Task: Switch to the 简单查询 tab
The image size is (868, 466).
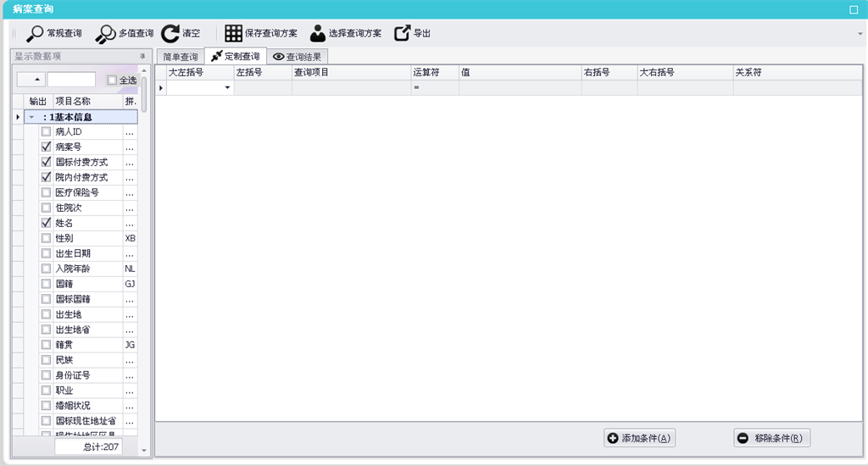Action: pos(180,57)
